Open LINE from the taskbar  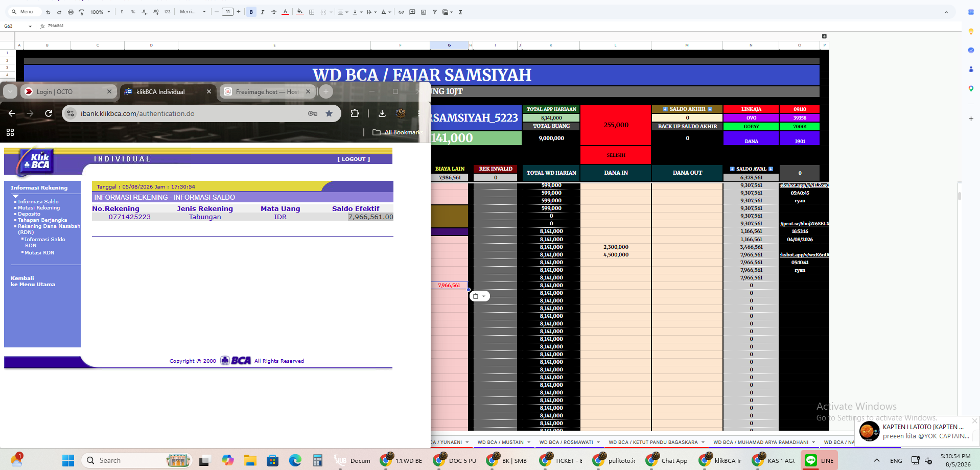coord(819,460)
